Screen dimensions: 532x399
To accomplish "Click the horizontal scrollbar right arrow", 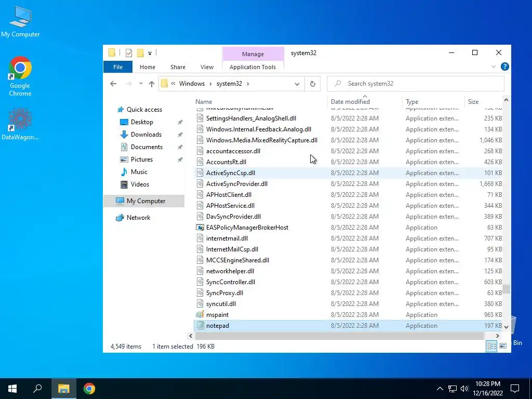I will [497, 336].
